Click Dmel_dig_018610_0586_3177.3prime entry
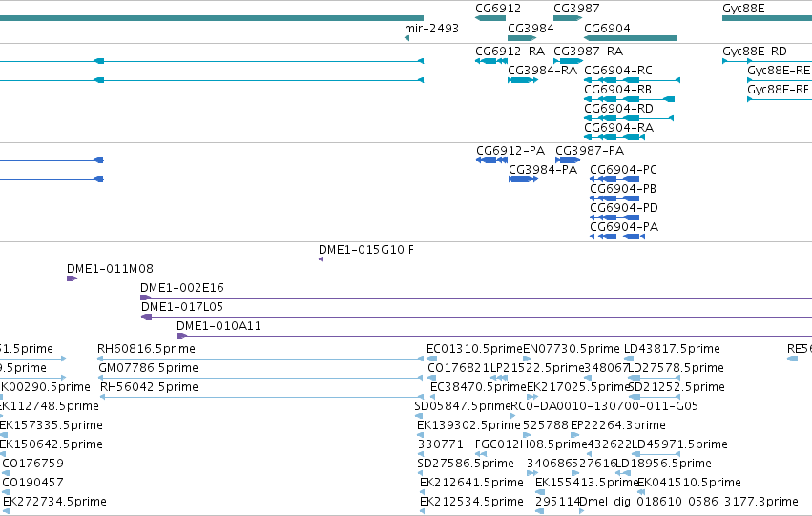812x516 pixels. [x=688, y=503]
